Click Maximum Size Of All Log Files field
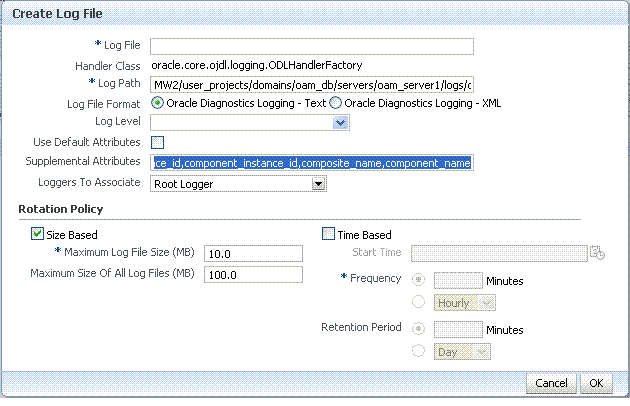The width and height of the screenshot is (630, 406). click(x=253, y=275)
